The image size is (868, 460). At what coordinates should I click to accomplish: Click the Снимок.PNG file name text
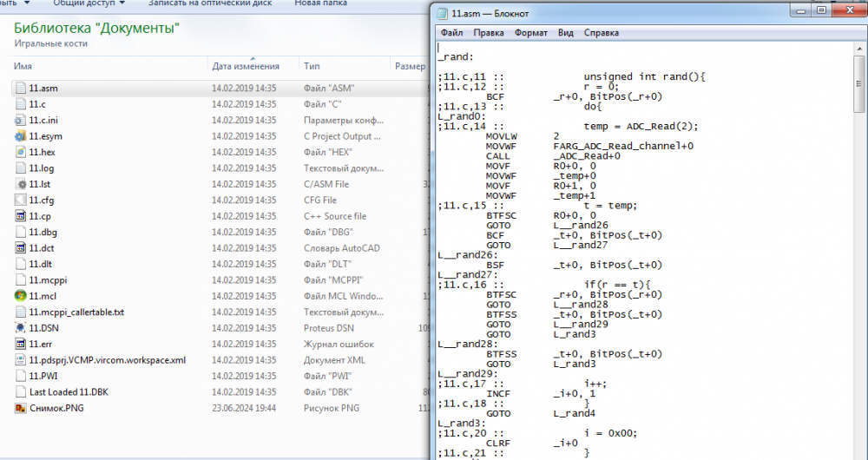pyautogui.click(x=56, y=408)
